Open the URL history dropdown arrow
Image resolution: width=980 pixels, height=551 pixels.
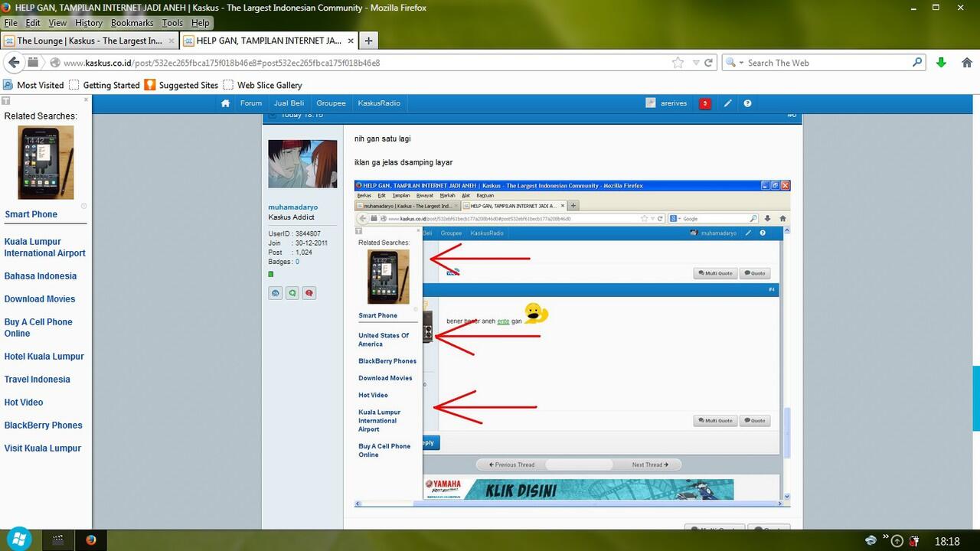[695, 63]
